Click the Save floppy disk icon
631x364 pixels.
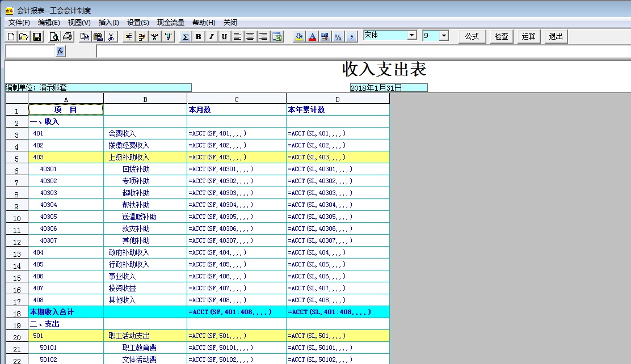tap(37, 37)
